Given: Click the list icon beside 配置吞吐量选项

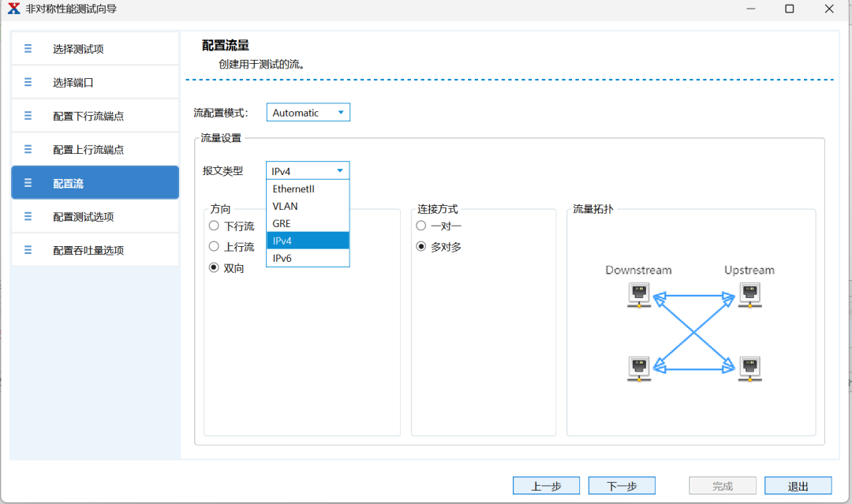Looking at the screenshot, I should [x=28, y=250].
